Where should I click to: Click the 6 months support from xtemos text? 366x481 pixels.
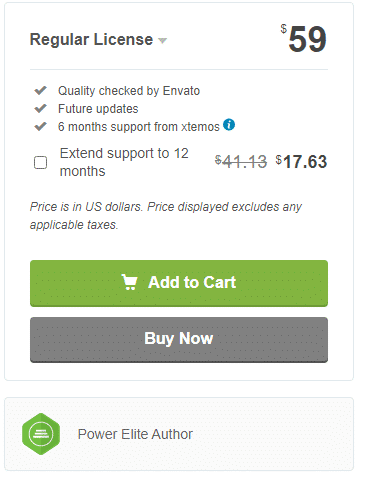[139, 127]
